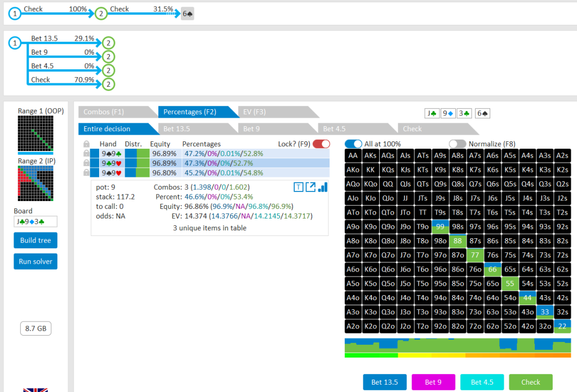The image size is (577, 392).
Task: Click the magenta Bet 9 color button
Action: [433, 382]
